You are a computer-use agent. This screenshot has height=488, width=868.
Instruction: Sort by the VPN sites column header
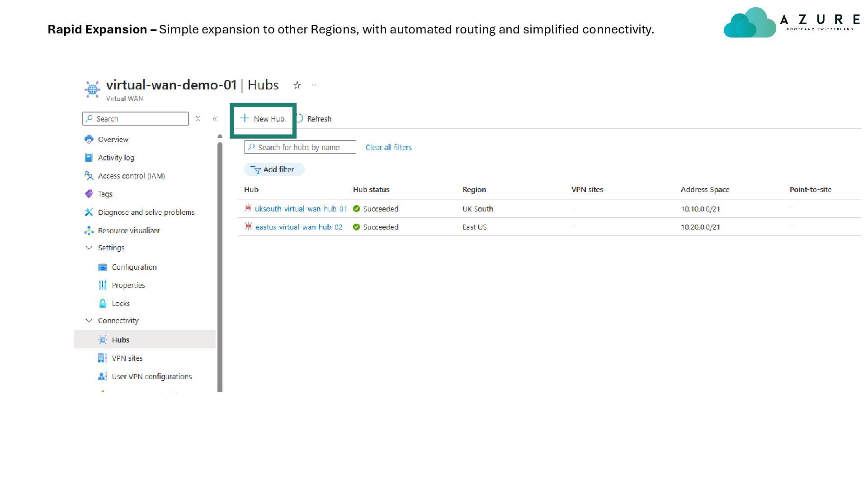click(x=587, y=189)
